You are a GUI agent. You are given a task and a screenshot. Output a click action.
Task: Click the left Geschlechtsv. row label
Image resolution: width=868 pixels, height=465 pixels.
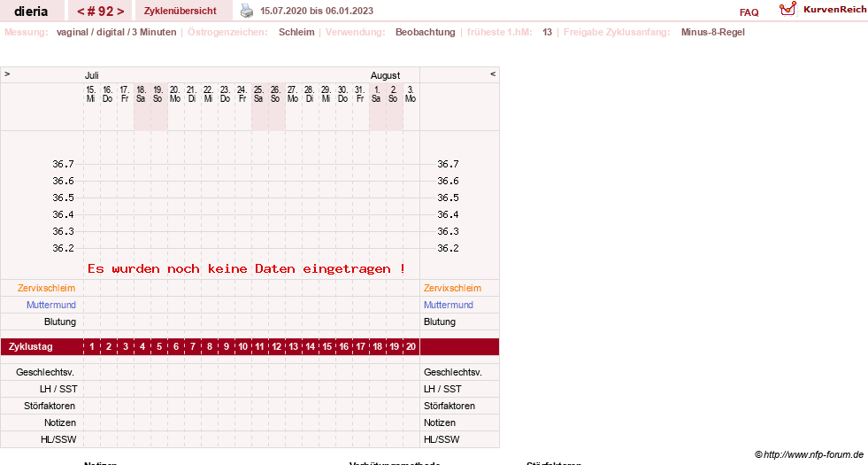45,373
